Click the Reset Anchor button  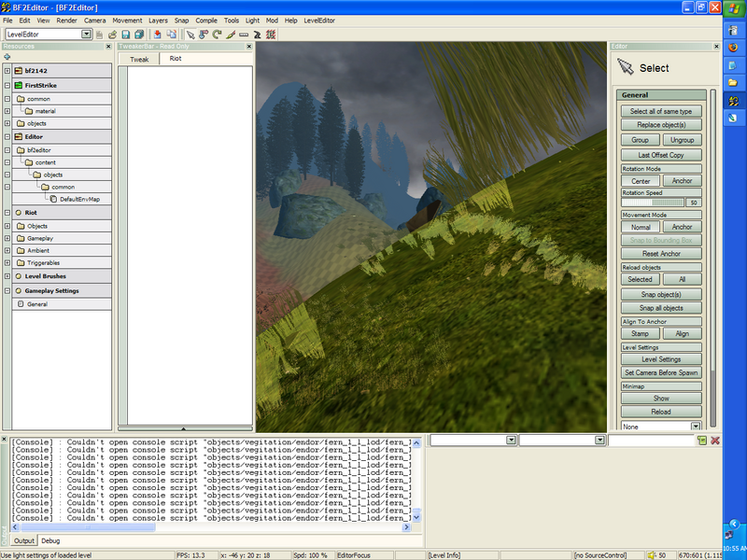[x=661, y=254]
